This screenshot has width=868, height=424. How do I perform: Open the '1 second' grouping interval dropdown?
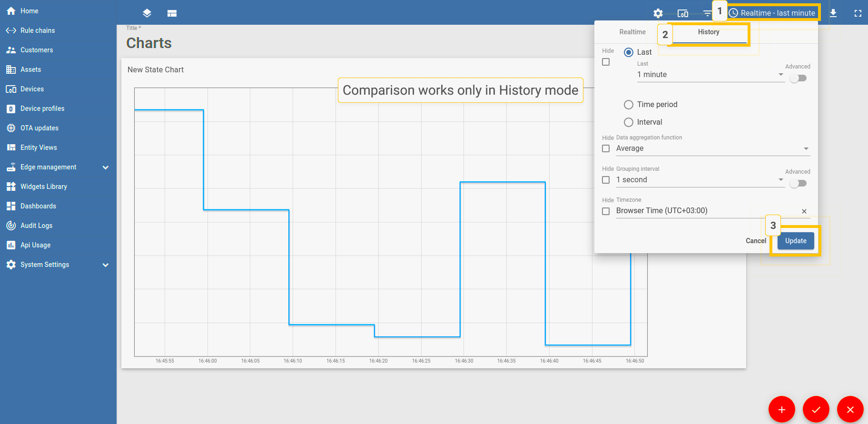(x=700, y=180)
